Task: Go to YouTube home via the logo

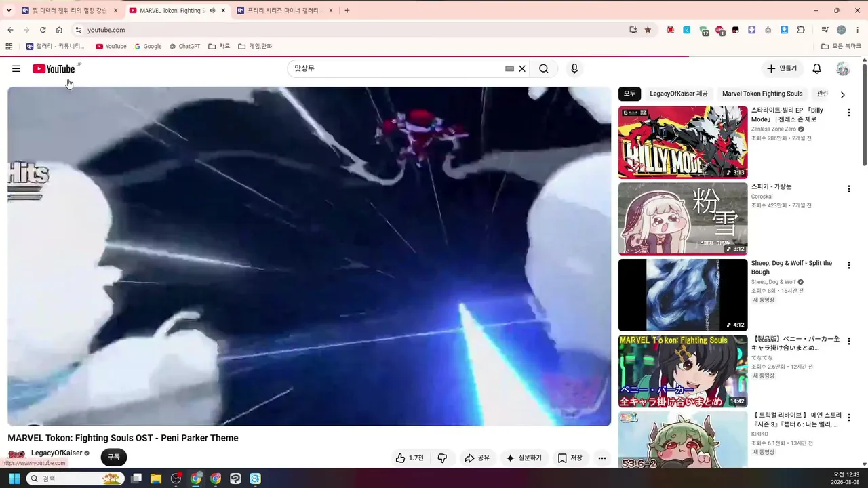Action: 54,68
